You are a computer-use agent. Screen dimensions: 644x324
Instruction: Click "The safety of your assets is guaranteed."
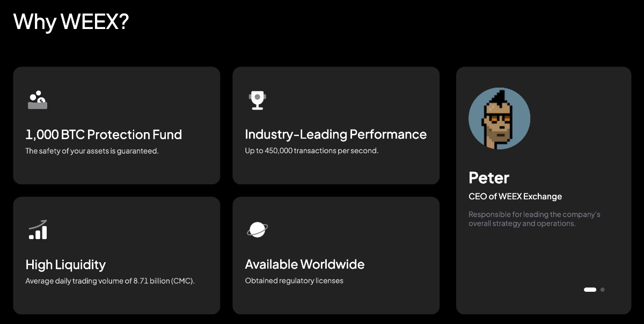[x=92, y=151]
